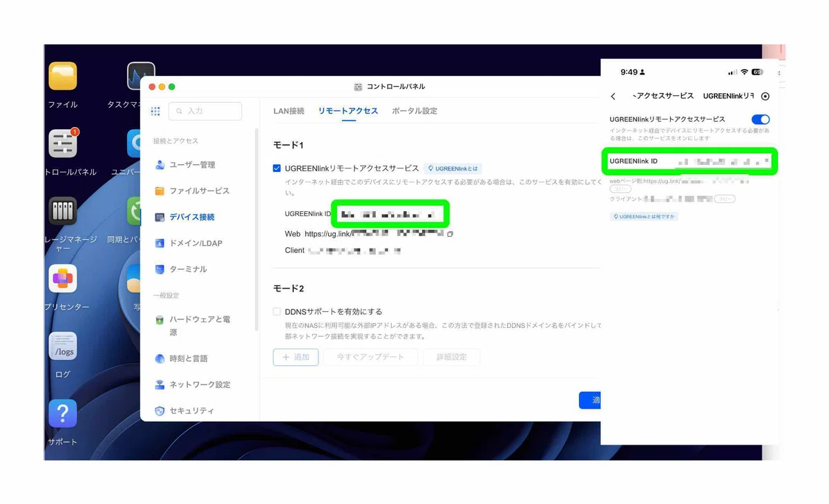Open the アプリセンター desktop icon
Viewport: 829px width, 504px height.
tap(63, 278)
